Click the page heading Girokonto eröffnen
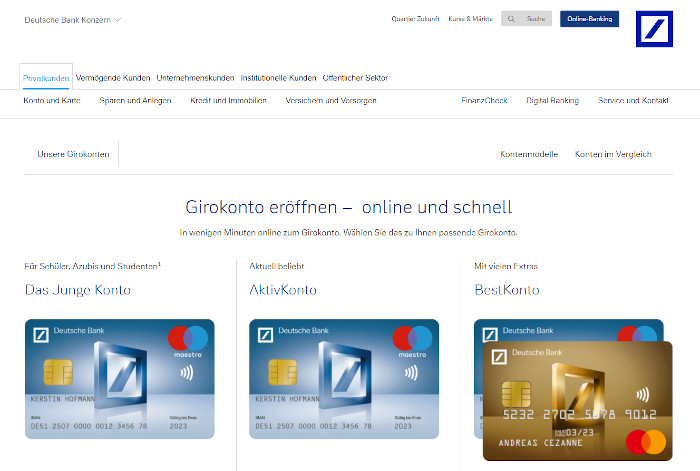The image size is (700, 471). [348, 207]
